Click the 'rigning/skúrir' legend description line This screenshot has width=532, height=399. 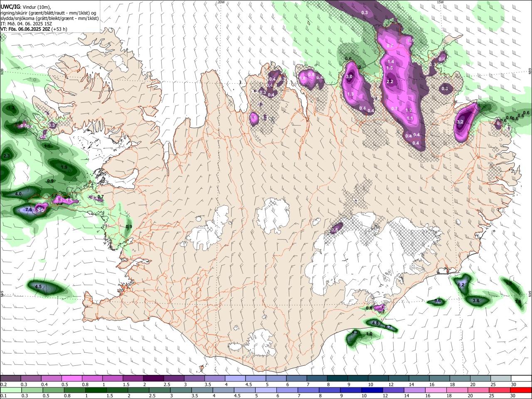[49, 13]
